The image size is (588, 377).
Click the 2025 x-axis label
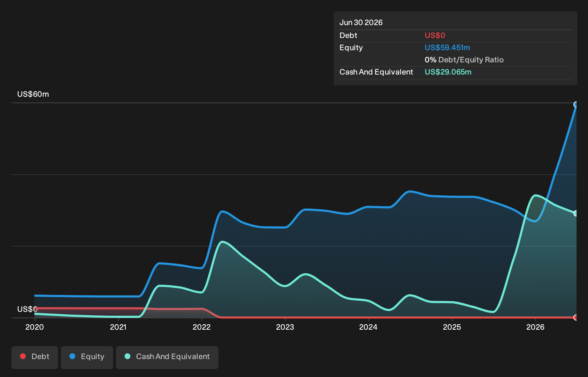point(452,327)
